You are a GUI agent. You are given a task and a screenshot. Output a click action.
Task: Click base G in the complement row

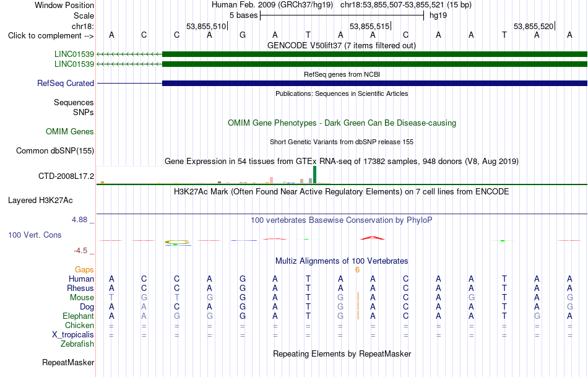(x=243, y=35)
